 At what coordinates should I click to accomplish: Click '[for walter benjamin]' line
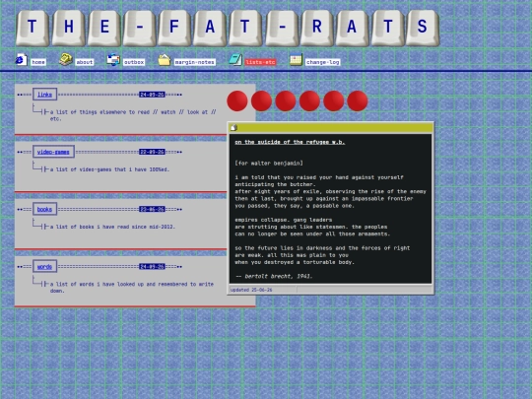(269, 164)
